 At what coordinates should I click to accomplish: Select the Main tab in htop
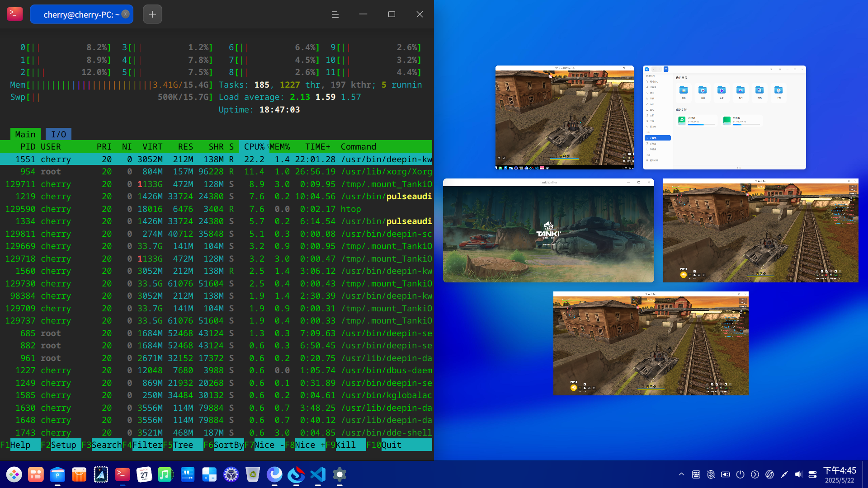coord(25,134)
